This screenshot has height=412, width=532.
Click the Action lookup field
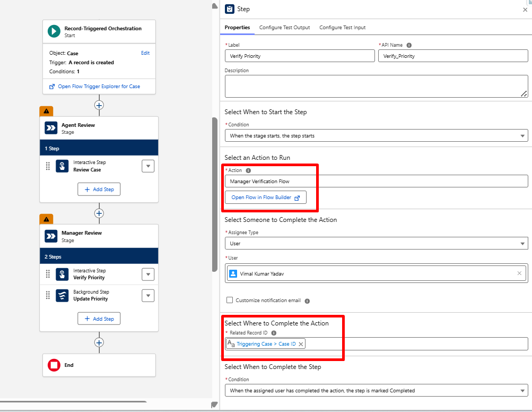click(376, 181)
